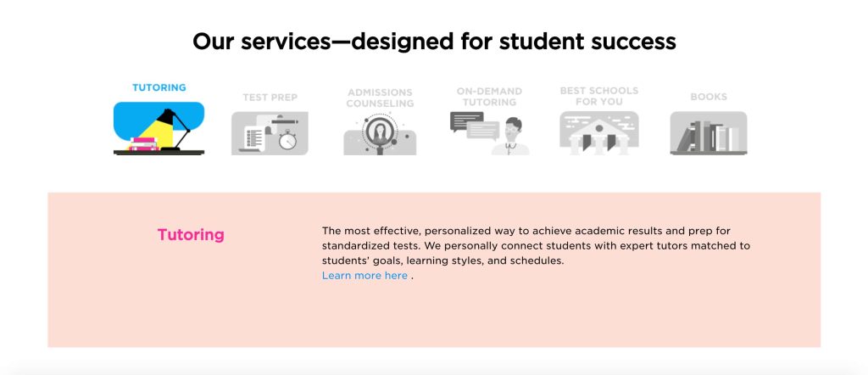The image size is (868, 375).
Task: Click the speech bubbles in On-Demand Tutoring icon
Action: [475, 126]
